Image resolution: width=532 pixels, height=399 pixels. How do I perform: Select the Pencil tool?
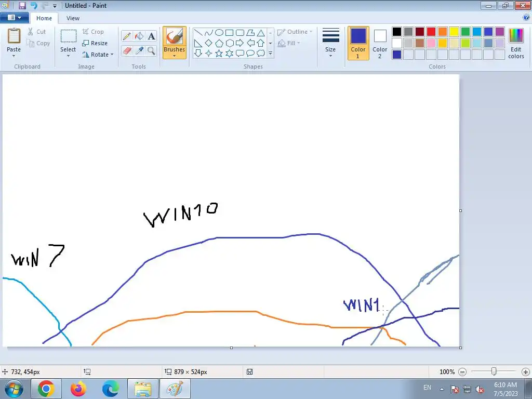click(x=127, y=36)
